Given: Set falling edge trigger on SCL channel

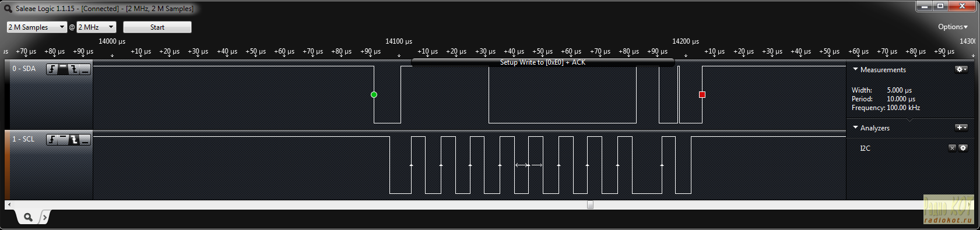Looking at the screenshot, I should click(74, 140).
